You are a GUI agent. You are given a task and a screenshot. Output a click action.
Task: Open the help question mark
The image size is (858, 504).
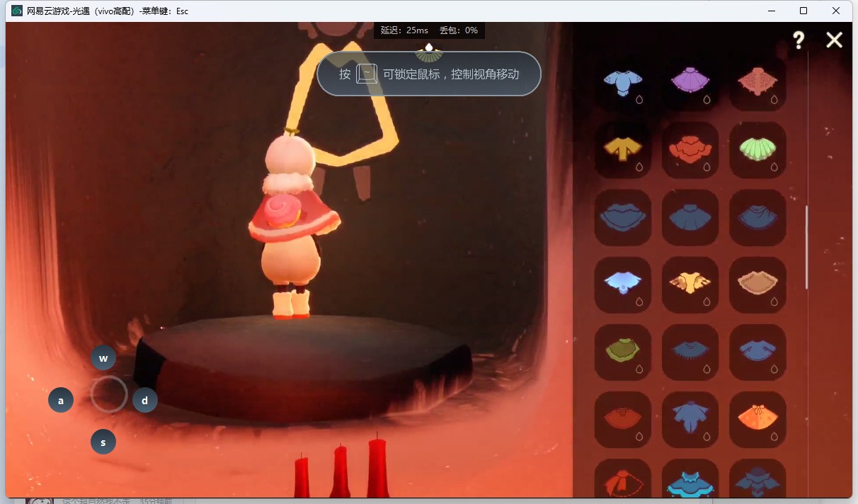click(799, 40)
